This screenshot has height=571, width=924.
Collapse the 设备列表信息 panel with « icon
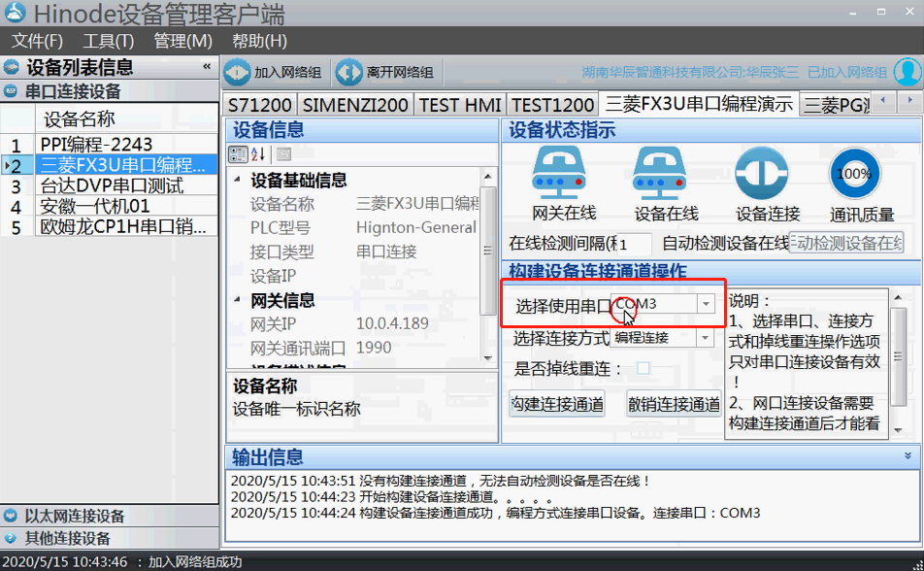click(x=205, y=67)
